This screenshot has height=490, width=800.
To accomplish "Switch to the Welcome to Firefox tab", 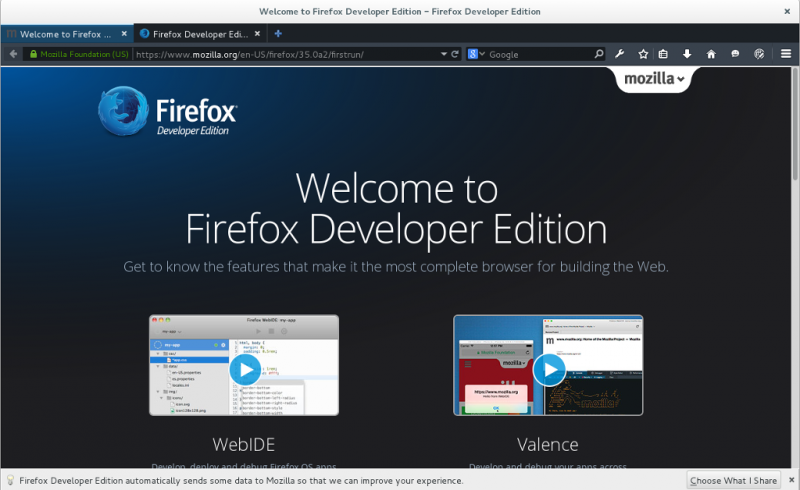I will [67, 34].
